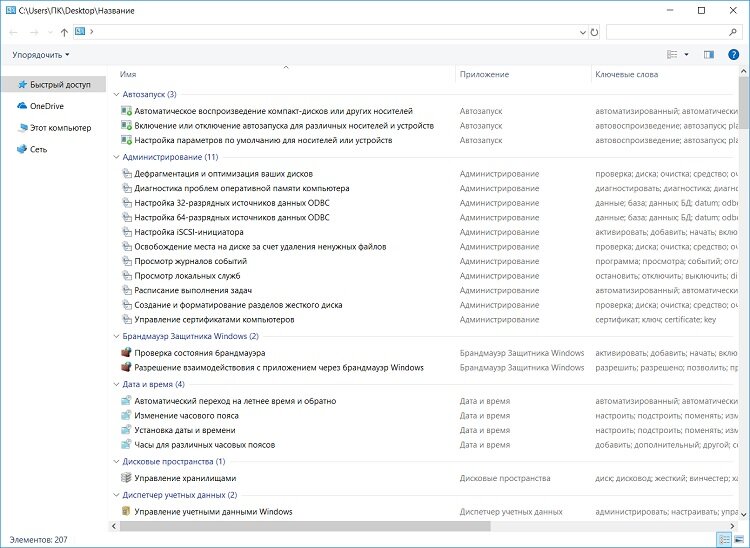Image resolution: width=750 pixels, height=548 pixels.
Task: Collapse the Дата и время (4) group
Action: 116,384
